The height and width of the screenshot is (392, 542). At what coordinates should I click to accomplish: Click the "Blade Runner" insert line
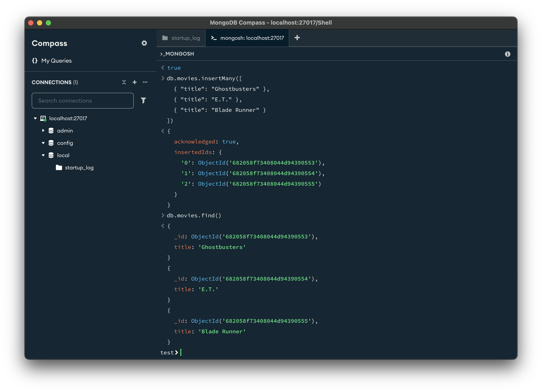(x=220, y=110)
